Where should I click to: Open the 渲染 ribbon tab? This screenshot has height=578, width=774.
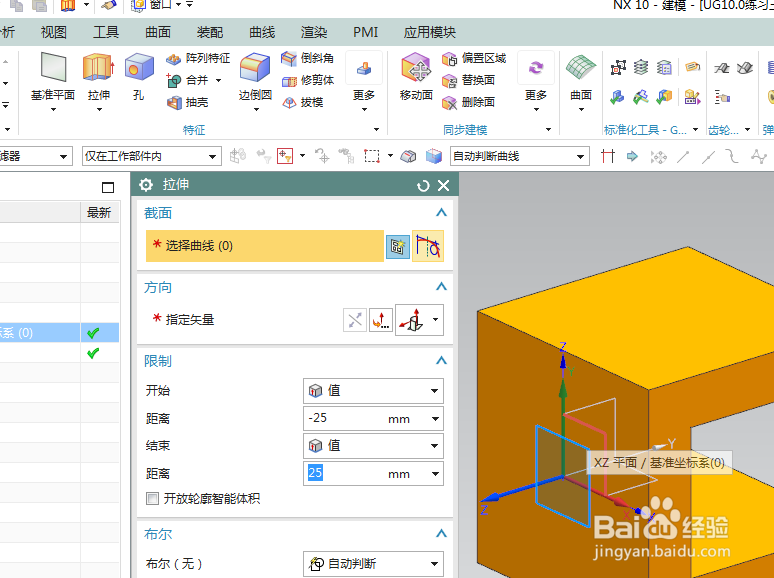pyautogui.click(x=314, y=33)
